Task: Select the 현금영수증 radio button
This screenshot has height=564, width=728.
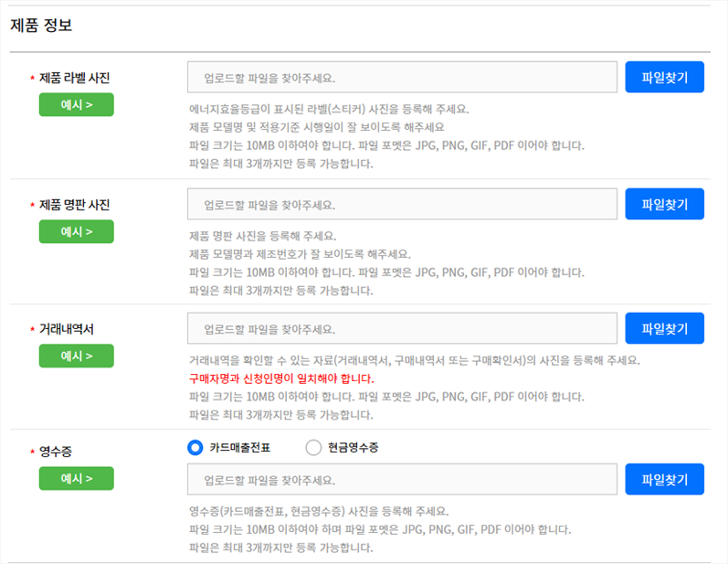Action: 313,448
